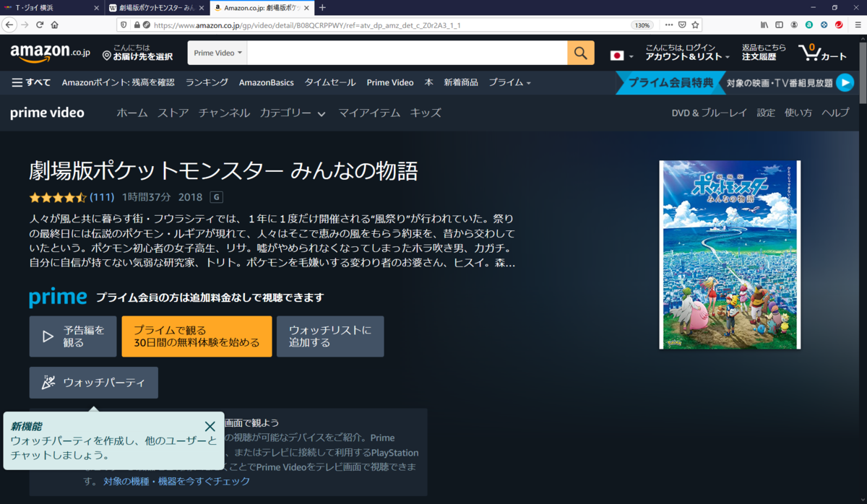This screenshot has height=504, width=867.
Task: Click お届け先を選択 delivery location
Action: (x=138, y=52)
